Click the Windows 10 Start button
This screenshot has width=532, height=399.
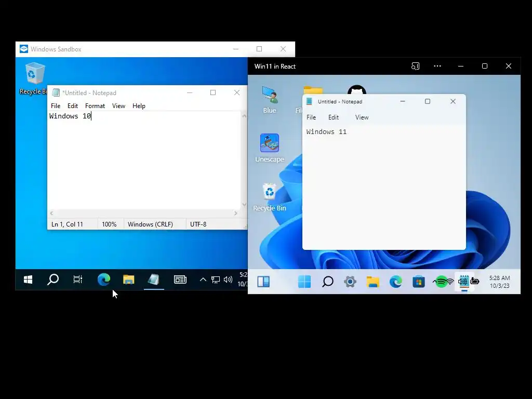tap(28, 280)
